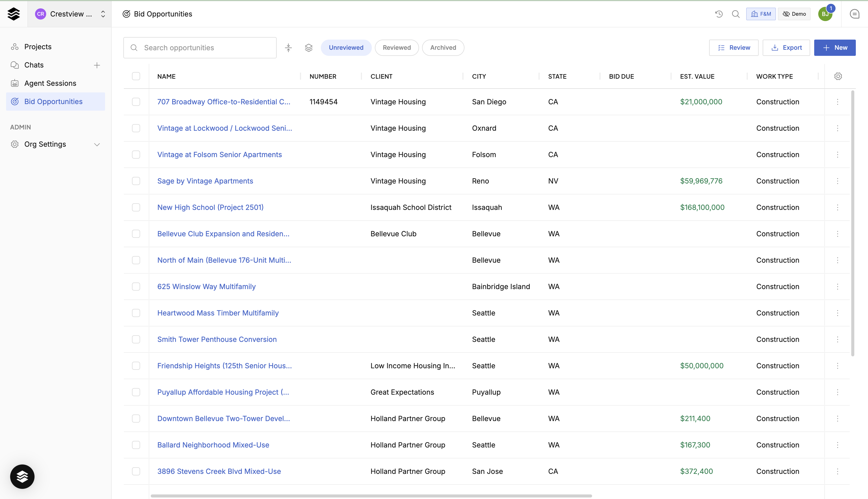Click the Review button

pos(734,48)
